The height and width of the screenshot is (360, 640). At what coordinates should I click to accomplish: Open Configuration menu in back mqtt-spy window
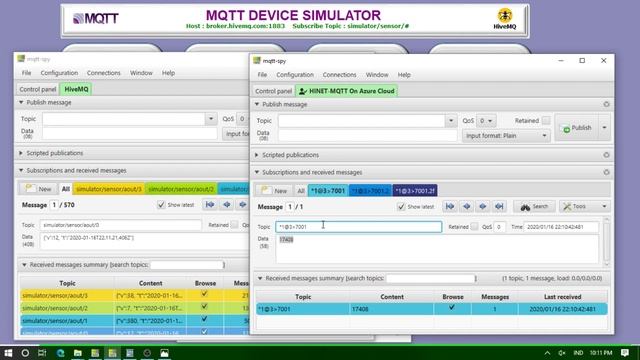tap(59, 73)
